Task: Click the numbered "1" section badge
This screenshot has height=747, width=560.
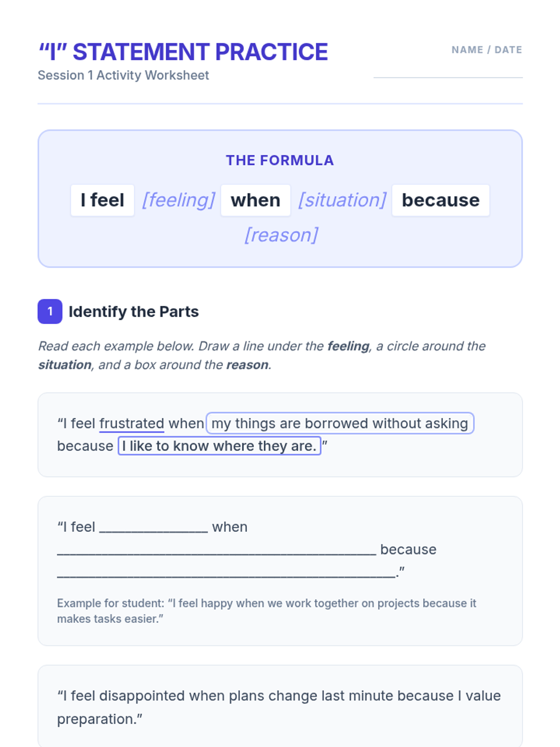Action: (50, 311)
